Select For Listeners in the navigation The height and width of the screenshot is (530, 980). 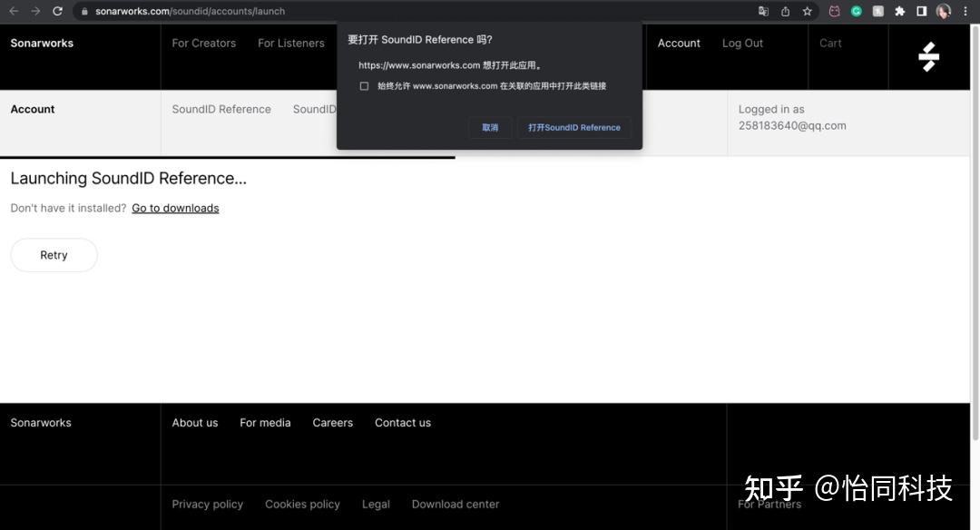290,43
